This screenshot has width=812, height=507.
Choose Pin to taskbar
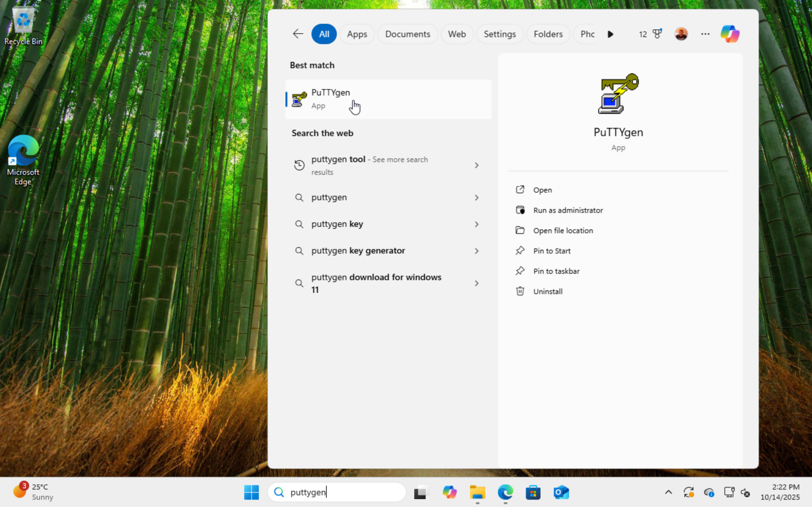(556, 271)
